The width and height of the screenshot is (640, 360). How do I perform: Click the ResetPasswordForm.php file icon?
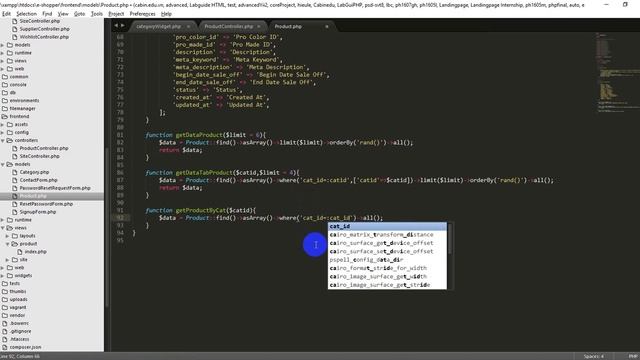(15, 204)
